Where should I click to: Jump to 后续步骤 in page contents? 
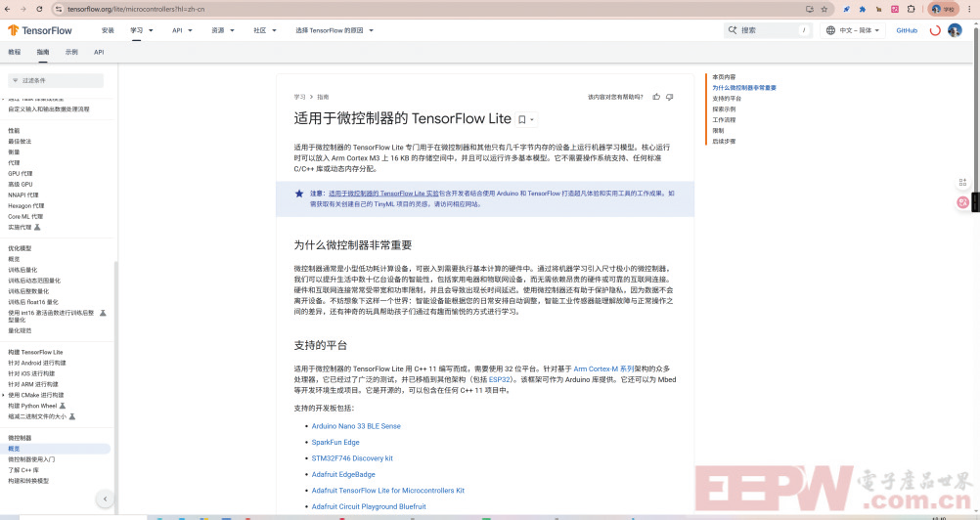724,141
